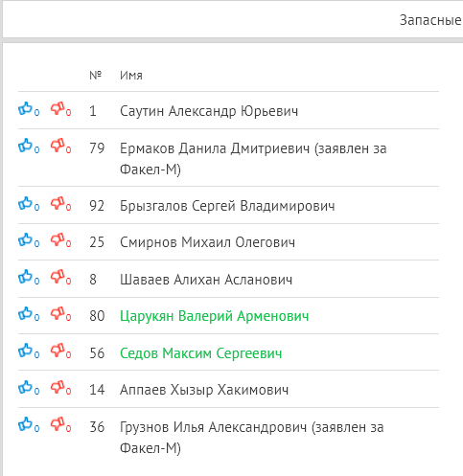Viewport: 463px width, 476px height.
Task: Like player Саутин Александр Юрьевич
Action: click(25, 108)
